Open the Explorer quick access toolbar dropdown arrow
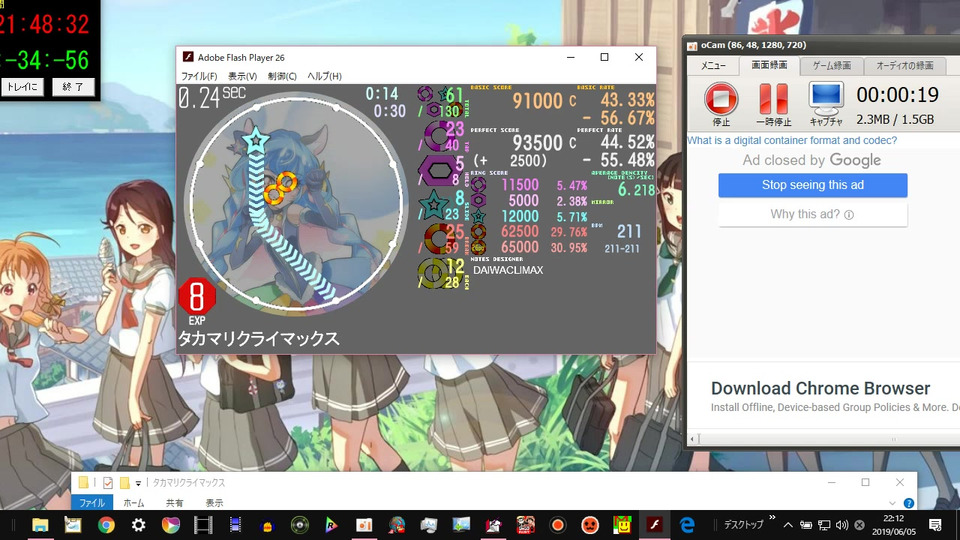The height and width of the screenshot is (540, 960). [x=138, y=483]
